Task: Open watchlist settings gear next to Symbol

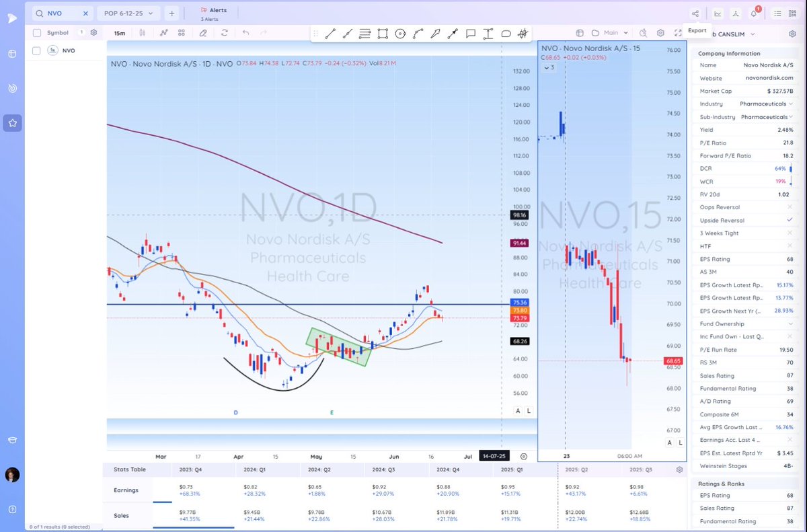Action: pos(93,32)
